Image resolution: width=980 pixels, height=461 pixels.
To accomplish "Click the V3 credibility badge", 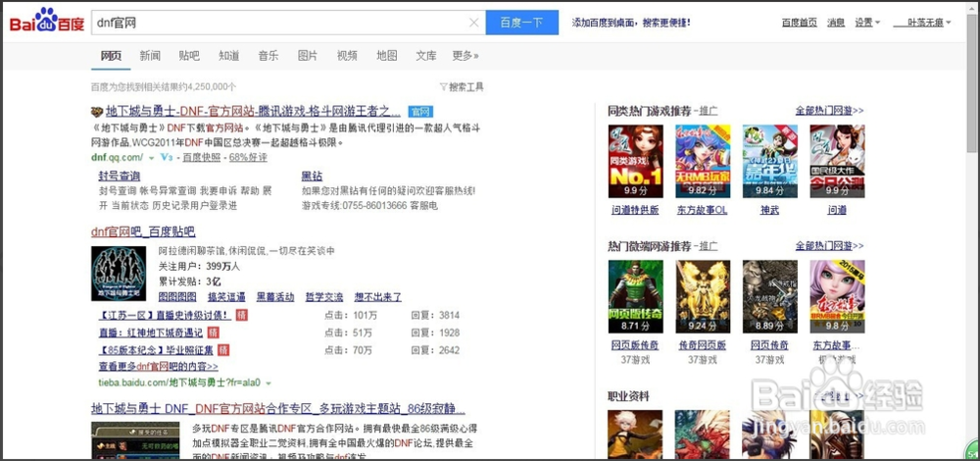I will [x=167, y=157].
